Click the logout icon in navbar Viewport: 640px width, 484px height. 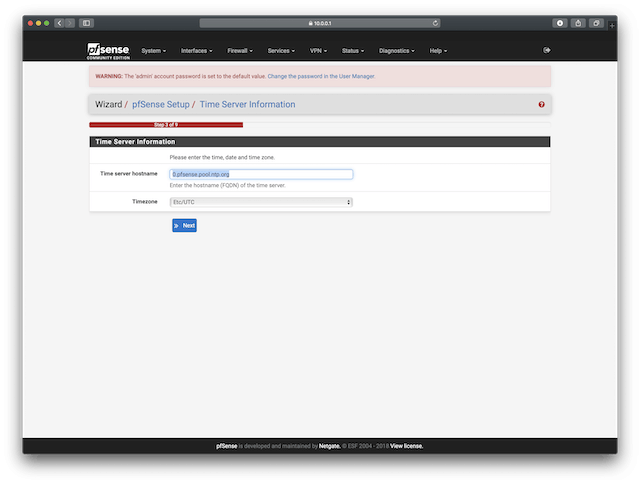[x=547, y=50]
